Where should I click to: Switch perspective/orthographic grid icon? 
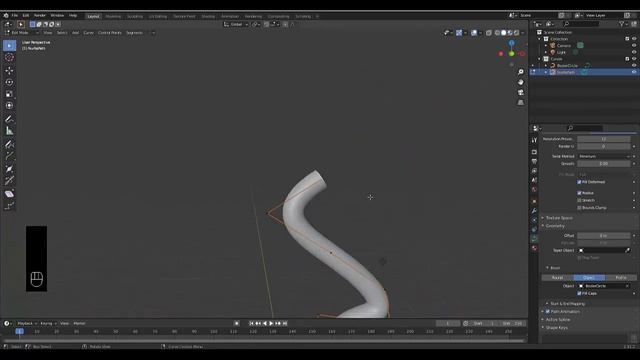click(521, 102)
